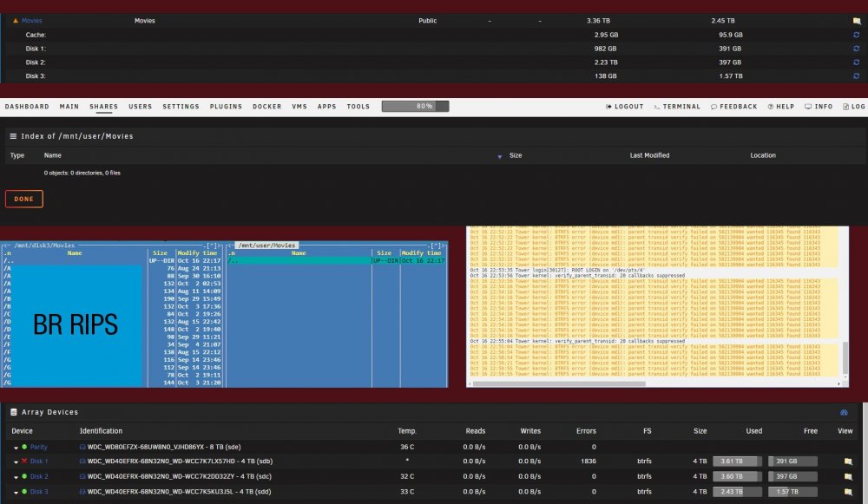This screenshot has height=504, width=868.
Task: Recalculate Disk 2 share size refresh icon
Action: click(857, 62)
